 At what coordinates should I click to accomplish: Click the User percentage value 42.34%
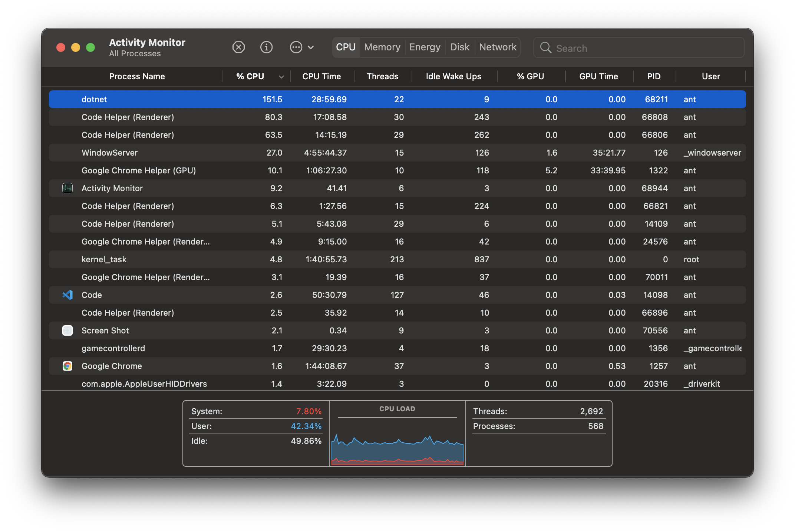(x=306, y=426)
